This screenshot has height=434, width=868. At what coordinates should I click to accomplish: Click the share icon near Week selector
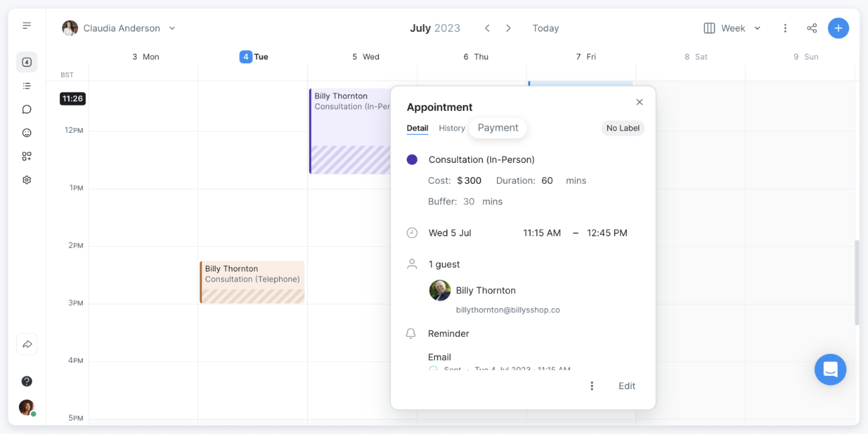[811, 28]
